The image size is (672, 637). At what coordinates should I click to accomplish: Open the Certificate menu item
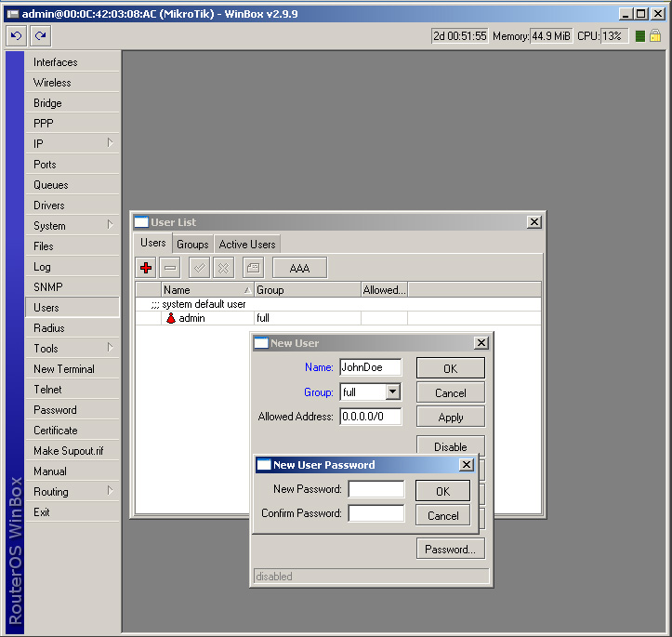pos(72,430)
